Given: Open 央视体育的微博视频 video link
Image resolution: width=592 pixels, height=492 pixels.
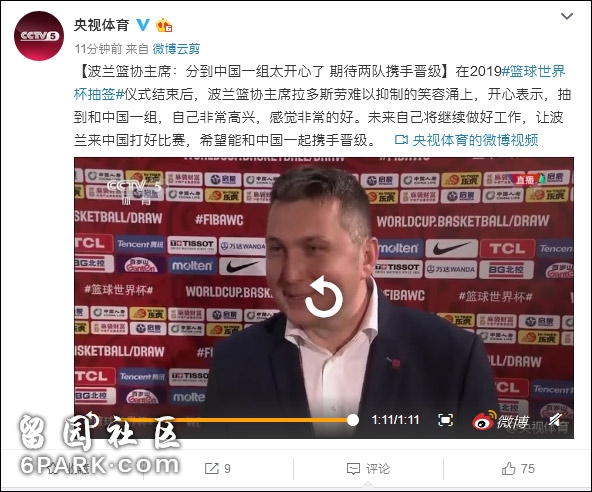Looking at the screenshot, I should point(467,140).
